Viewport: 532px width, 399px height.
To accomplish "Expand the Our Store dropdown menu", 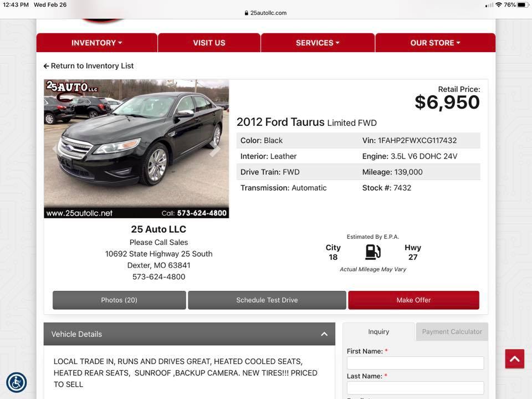I will 435,43.
